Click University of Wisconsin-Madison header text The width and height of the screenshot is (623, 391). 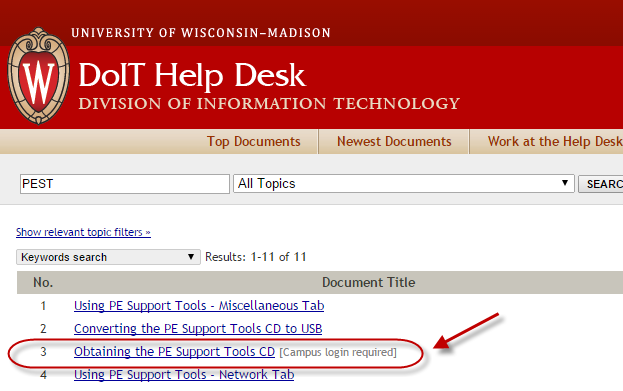coord(201,33)
